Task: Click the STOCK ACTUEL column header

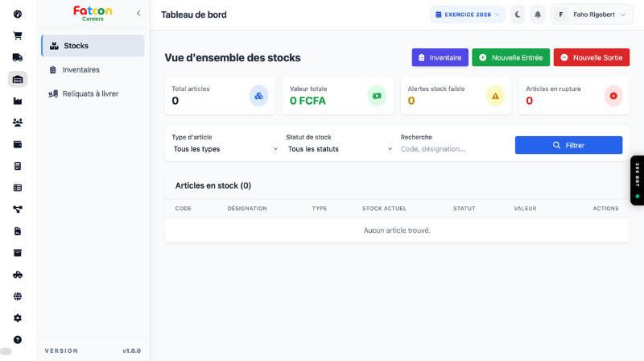Action: (x=385, y=209)
